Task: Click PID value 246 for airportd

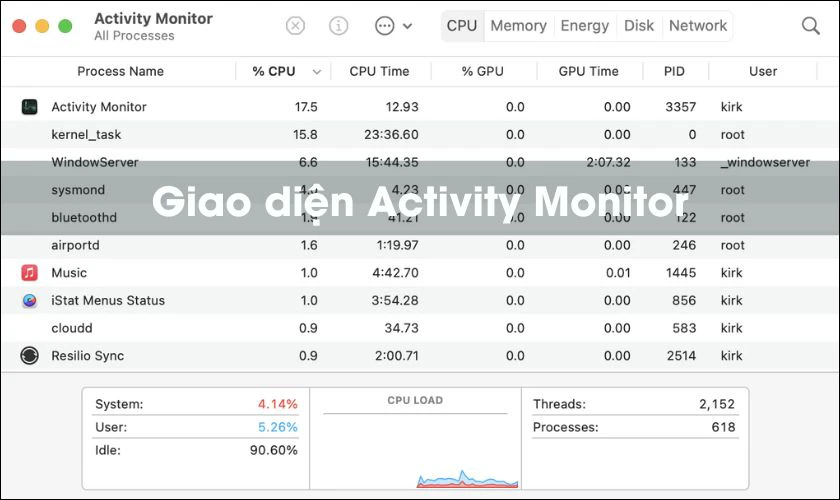Action: [684, 245]
